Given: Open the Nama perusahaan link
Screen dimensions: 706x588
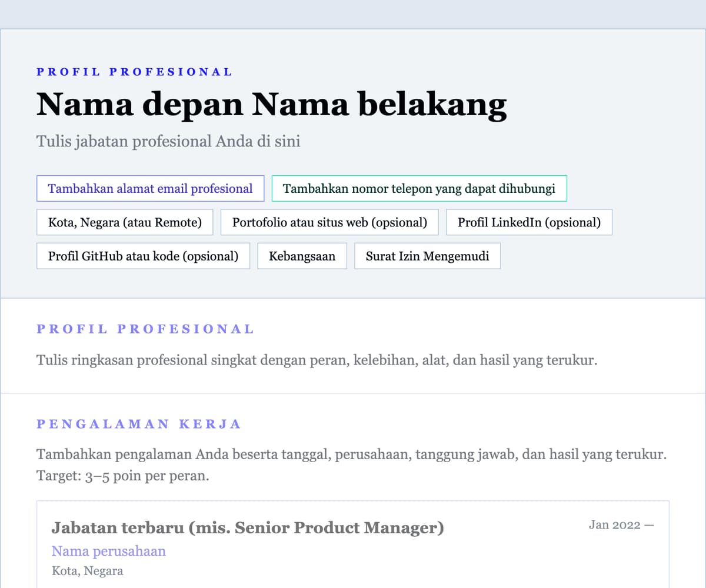Looking at the screenshot, I should pos(108,551).
